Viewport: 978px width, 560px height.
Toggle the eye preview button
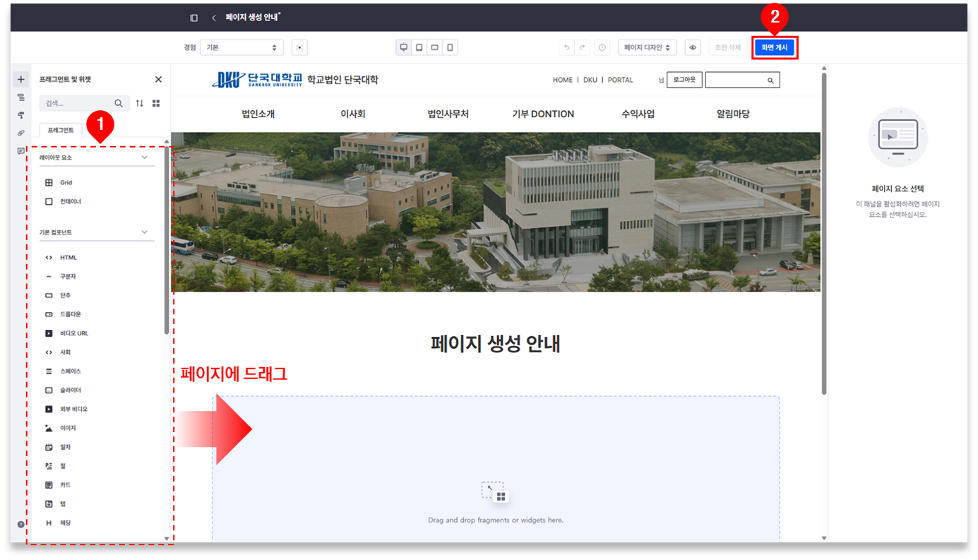point(693,47)
